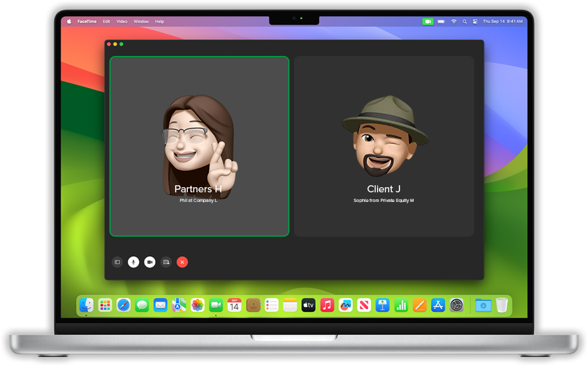Open the Video menu
Screen dimensions: 588x366
(x=122, y=21)
